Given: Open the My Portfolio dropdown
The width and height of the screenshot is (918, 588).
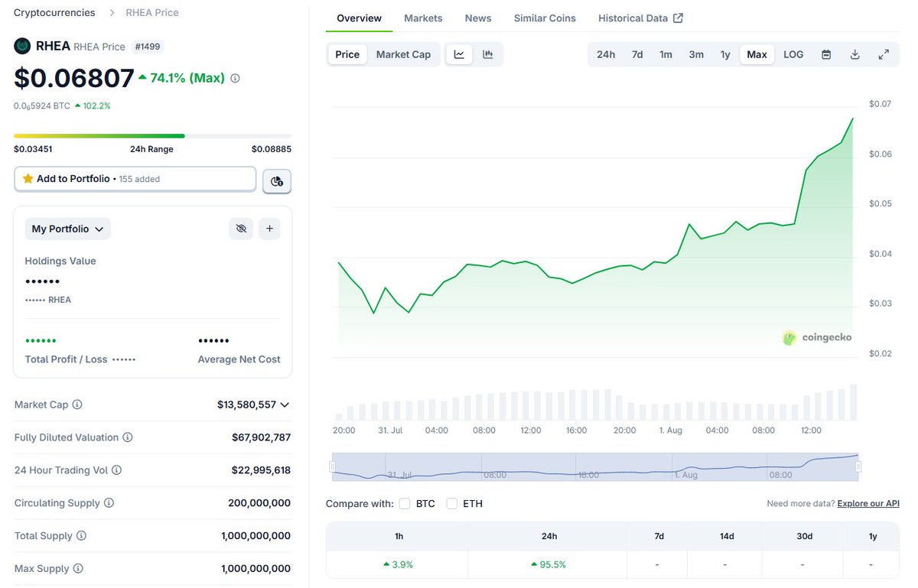Looking at the screenshot, I should tap(68, 229).
